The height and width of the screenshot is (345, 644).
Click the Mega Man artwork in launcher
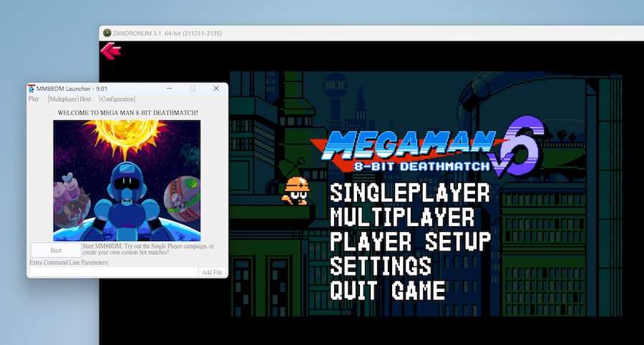pos(127,180)
